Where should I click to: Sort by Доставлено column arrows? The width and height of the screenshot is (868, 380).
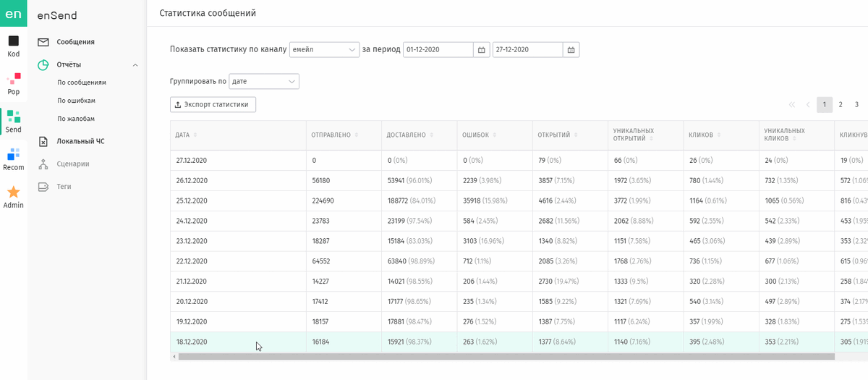pyautogui.click(x=433, y=135)
